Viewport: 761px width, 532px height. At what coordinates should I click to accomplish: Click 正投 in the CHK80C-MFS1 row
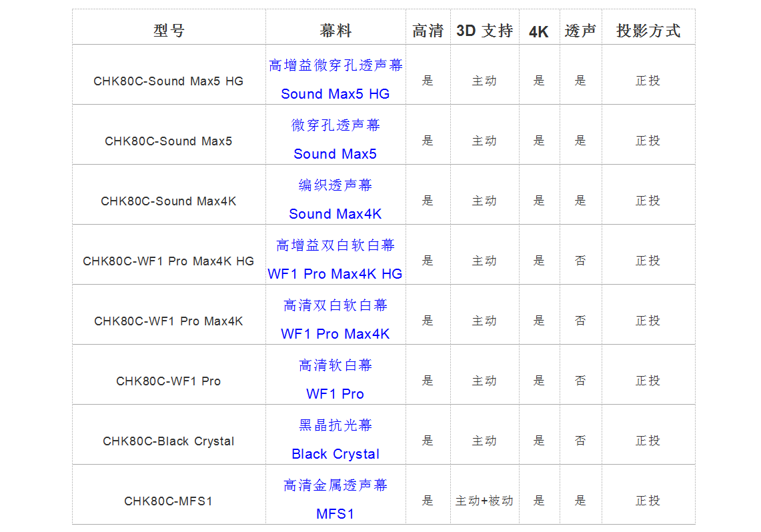[648, 501]
